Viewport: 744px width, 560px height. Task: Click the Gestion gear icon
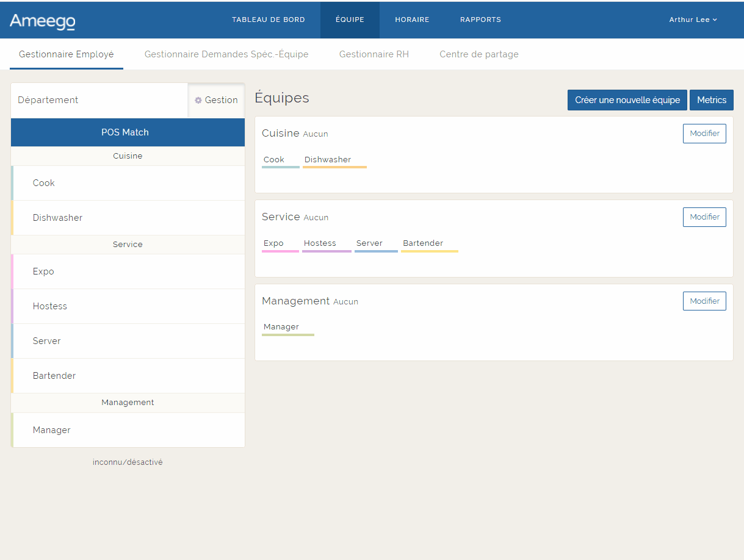click(x=198, y=100)
